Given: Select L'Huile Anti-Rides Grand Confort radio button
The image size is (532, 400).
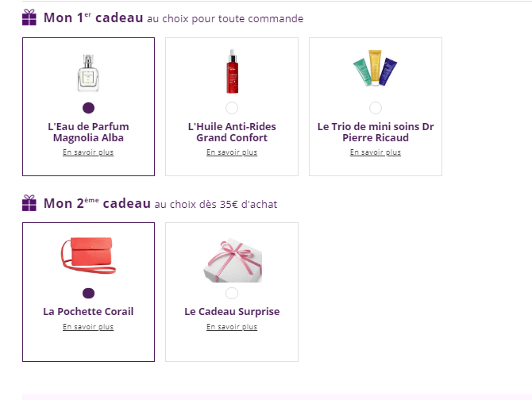Looking at the screenshot, I should pos(232,108).
